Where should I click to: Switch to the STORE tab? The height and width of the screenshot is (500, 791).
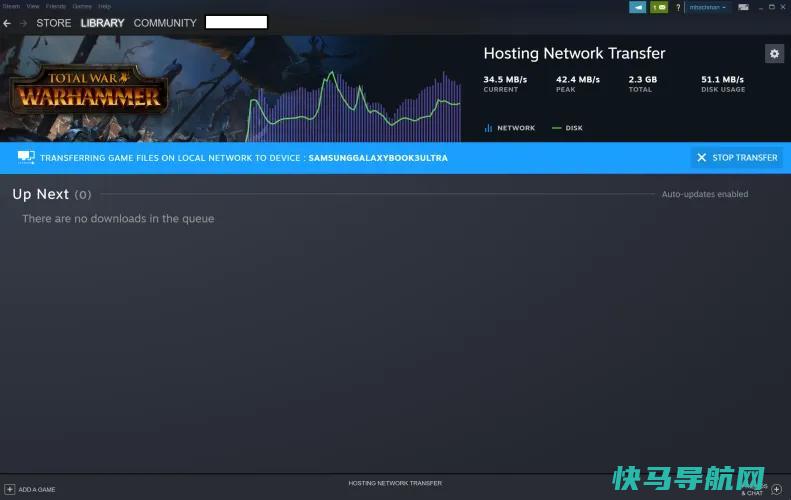click(53, 23)
